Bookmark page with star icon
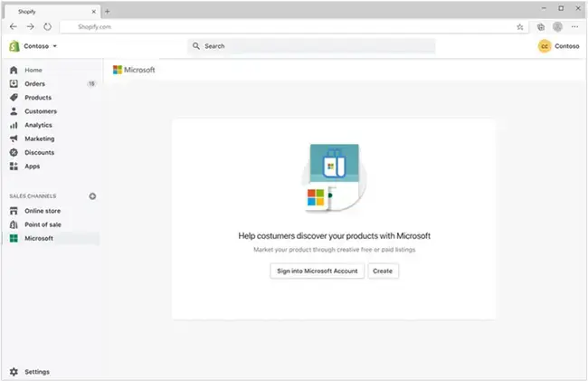Screen dimensions: 588x381 [520, 27]
